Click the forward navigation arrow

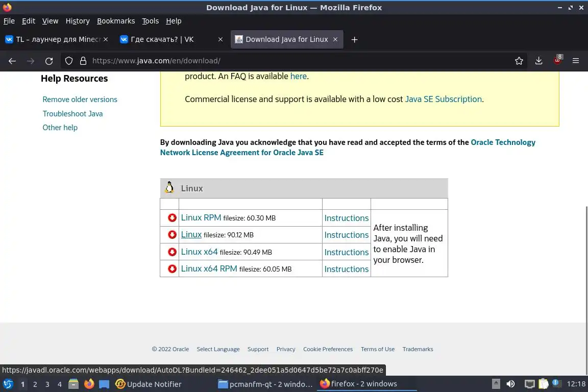point(31,61)
